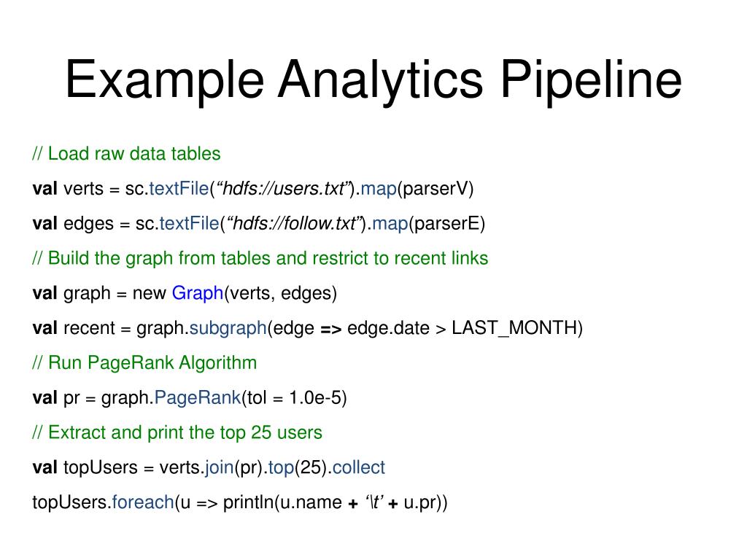
Task: Click the subgraph method name
Action: coord(228,328)
